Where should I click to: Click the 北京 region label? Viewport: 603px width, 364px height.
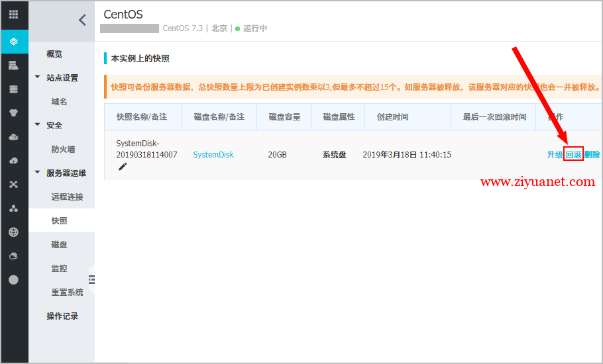click(219, 28)
